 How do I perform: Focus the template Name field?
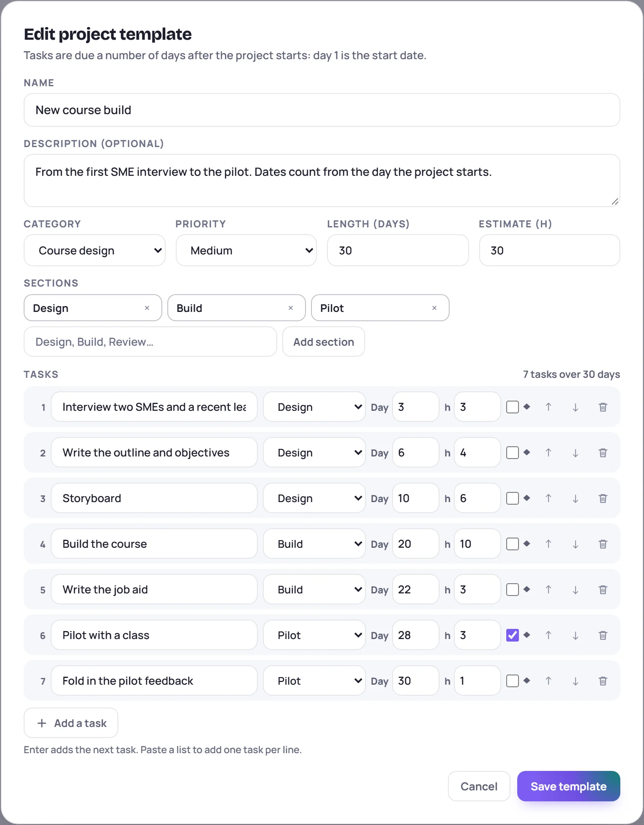(322, 110)
